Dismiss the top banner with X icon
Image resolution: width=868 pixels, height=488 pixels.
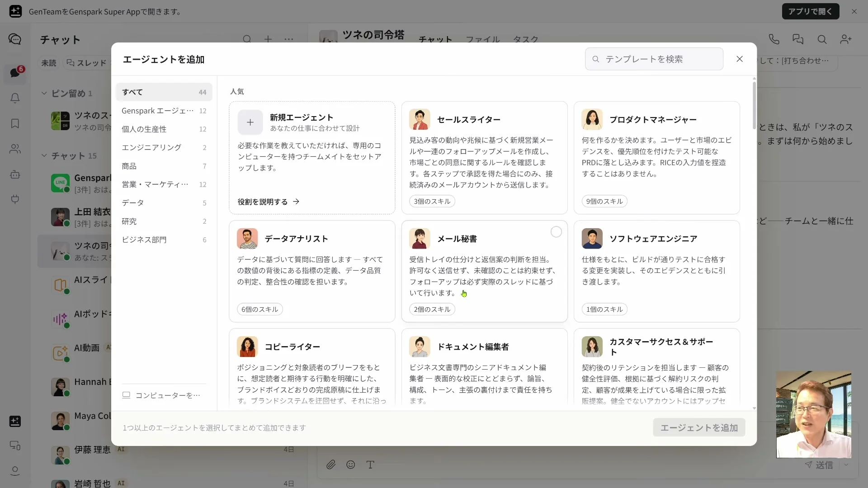tap(854, 11)
